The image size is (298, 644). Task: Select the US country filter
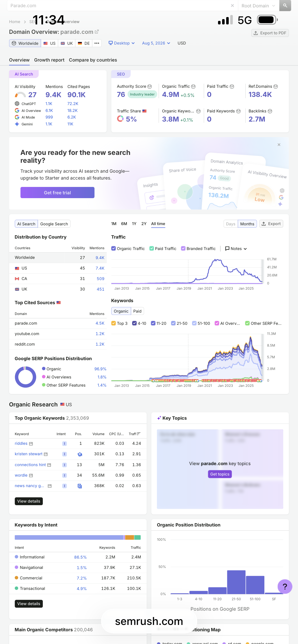[x=49, y=43]
